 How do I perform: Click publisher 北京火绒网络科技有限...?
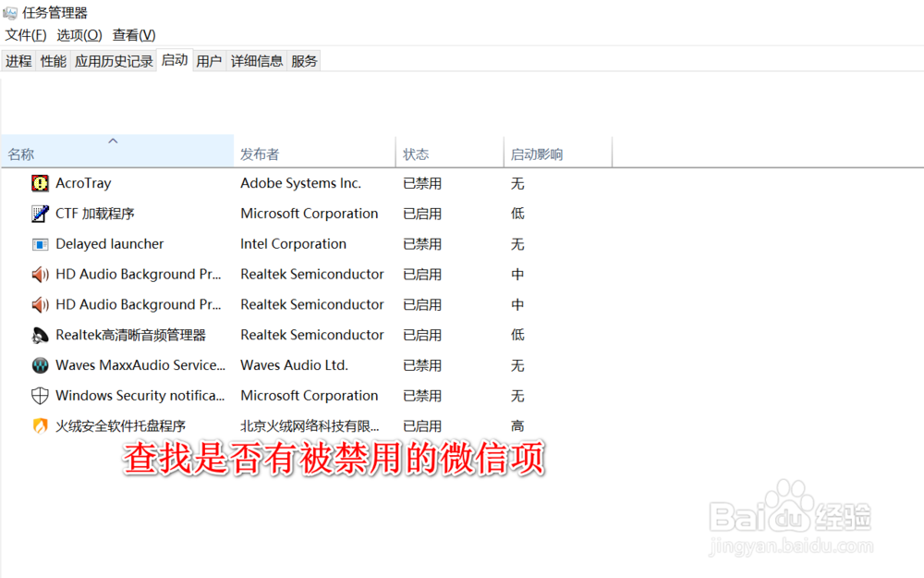pos(310,425)
